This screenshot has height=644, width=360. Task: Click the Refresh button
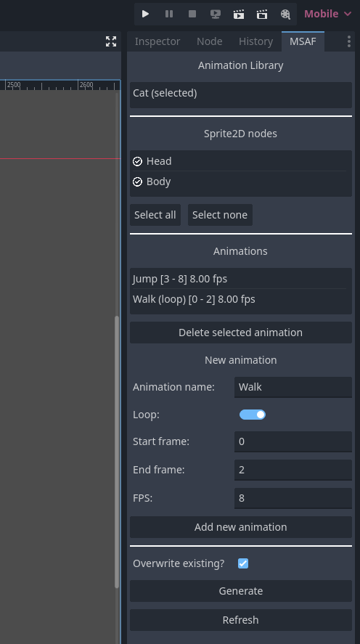pyautogui.click(x=241, y=620)
